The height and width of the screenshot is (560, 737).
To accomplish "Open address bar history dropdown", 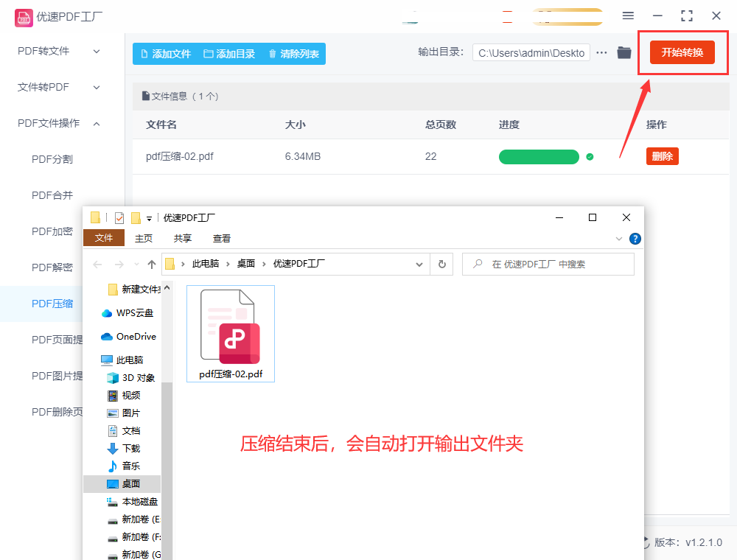I will pyautogui.click(x=419, y=265).
